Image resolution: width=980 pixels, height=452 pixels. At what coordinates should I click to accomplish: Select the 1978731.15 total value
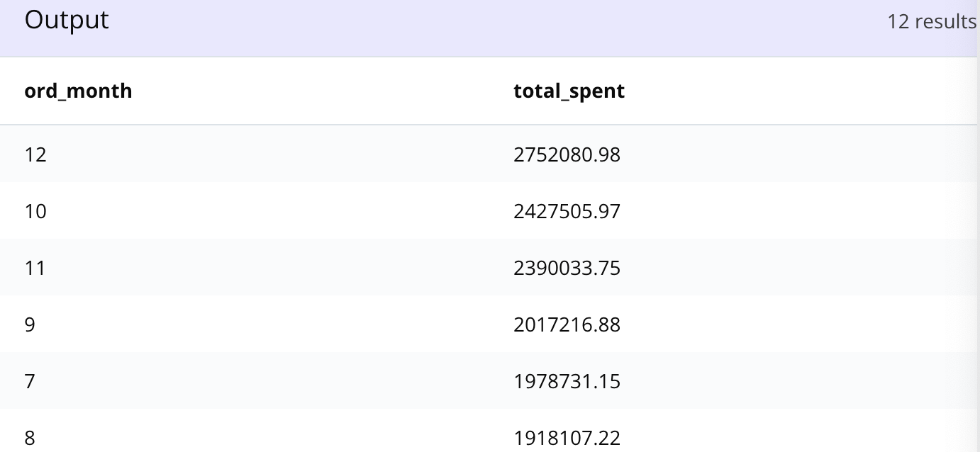coord(567,381)
